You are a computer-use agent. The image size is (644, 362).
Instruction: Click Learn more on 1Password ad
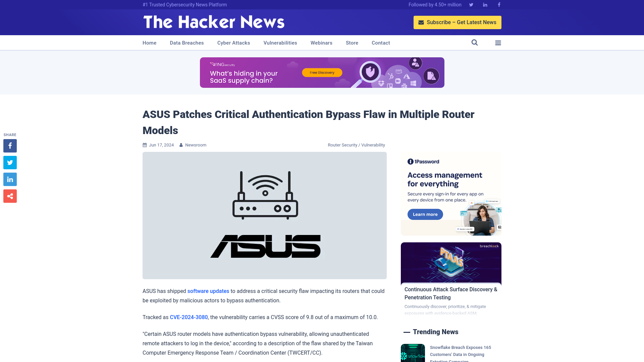425,215
